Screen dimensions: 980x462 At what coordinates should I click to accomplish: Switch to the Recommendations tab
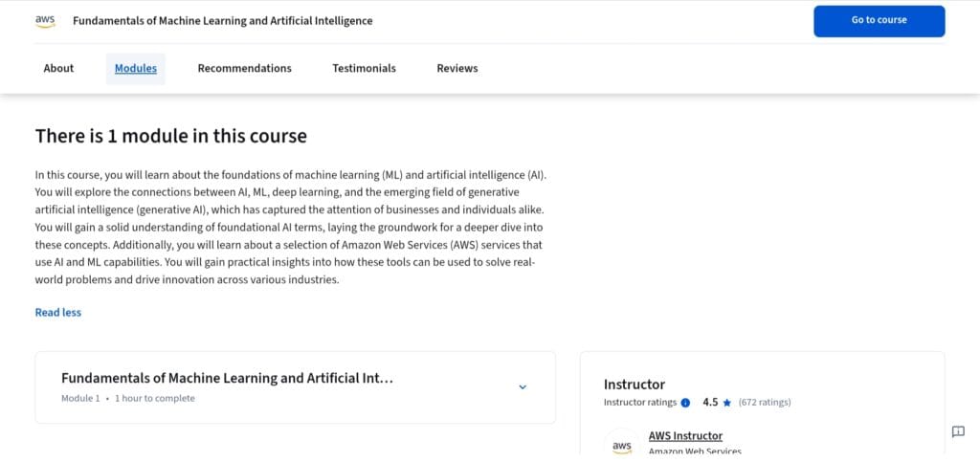244,69
